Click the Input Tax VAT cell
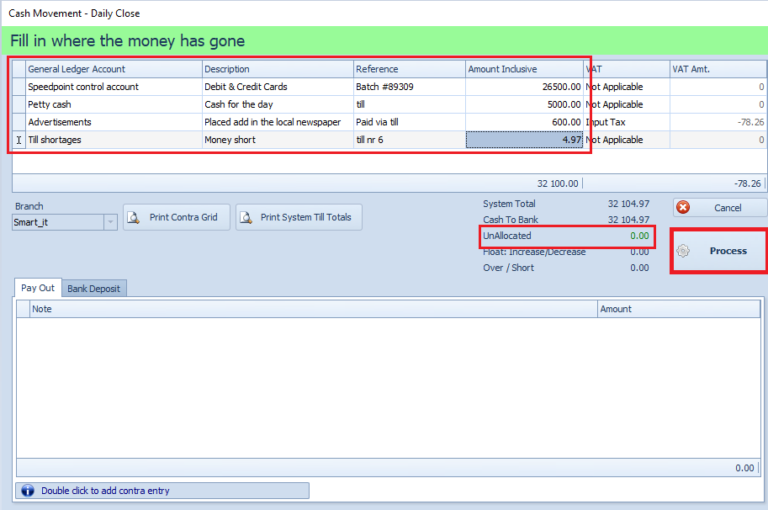The image size is (768, 510). pos(626,122)
